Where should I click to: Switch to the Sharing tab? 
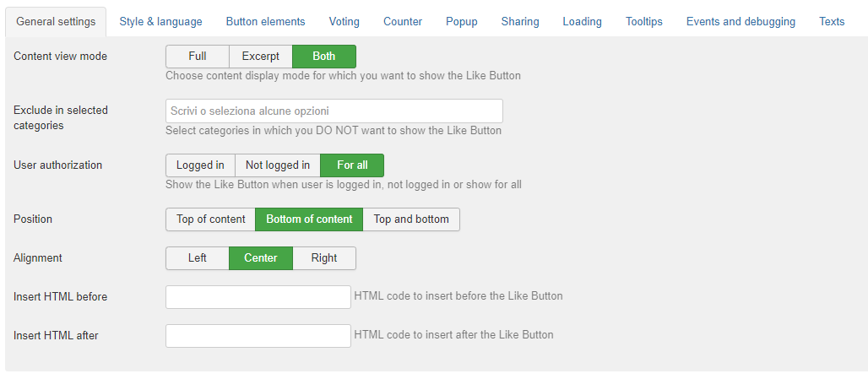520,22
